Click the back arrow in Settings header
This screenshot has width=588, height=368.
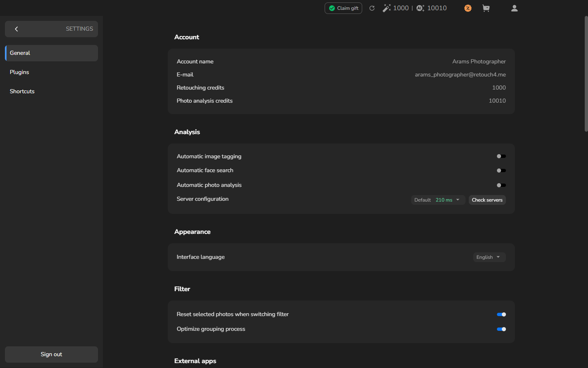click(x=16, y=29)
